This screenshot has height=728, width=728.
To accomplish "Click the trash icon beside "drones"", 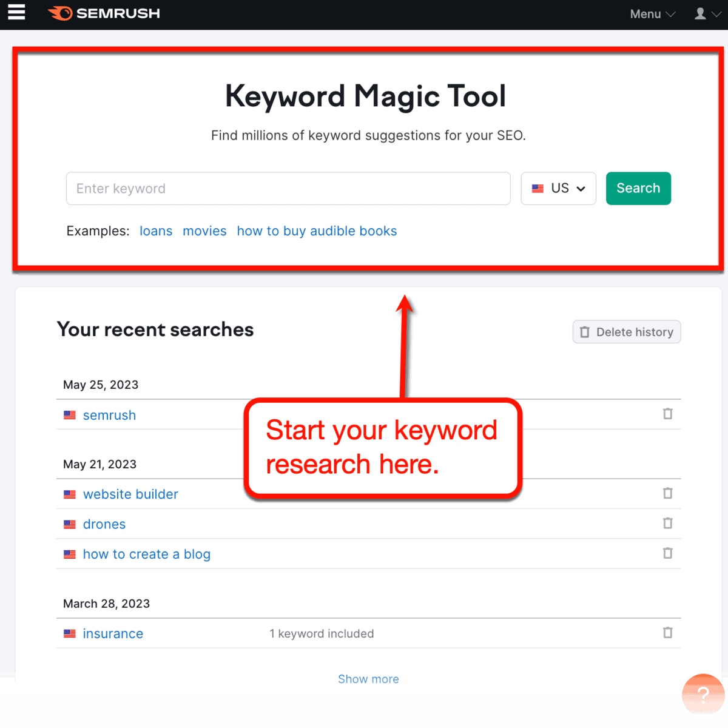I will pos(667,524).
